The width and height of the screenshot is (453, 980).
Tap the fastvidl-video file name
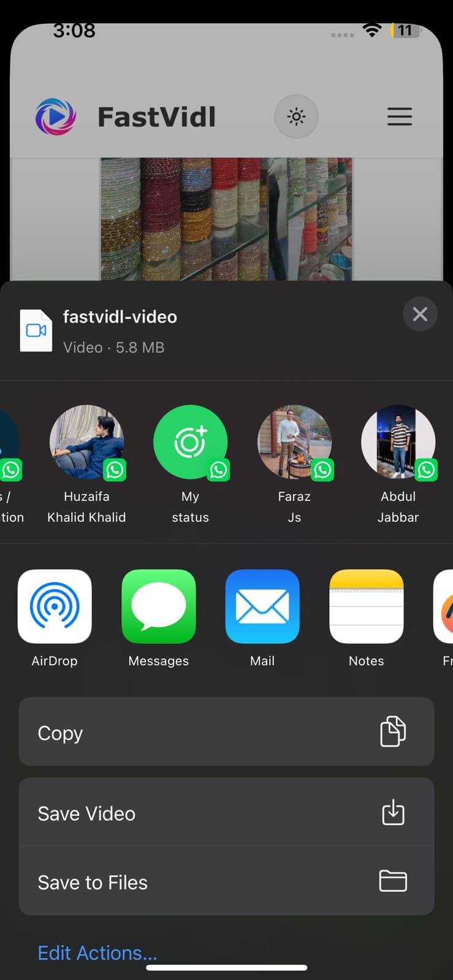coord(120,317)
